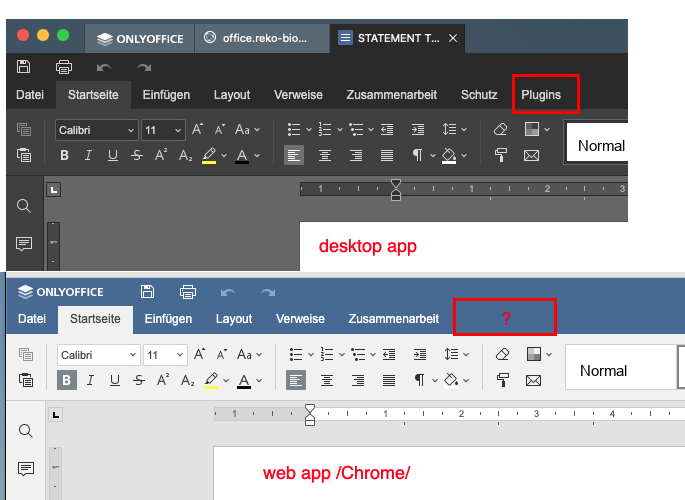
Task: Toggle off Bold in the web app toolbar
Action: coord(67,380)
